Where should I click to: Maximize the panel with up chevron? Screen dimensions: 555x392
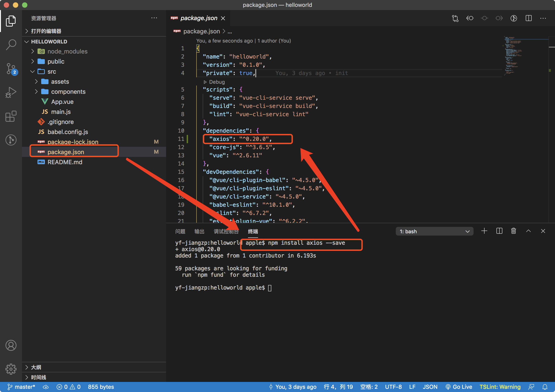528,231
